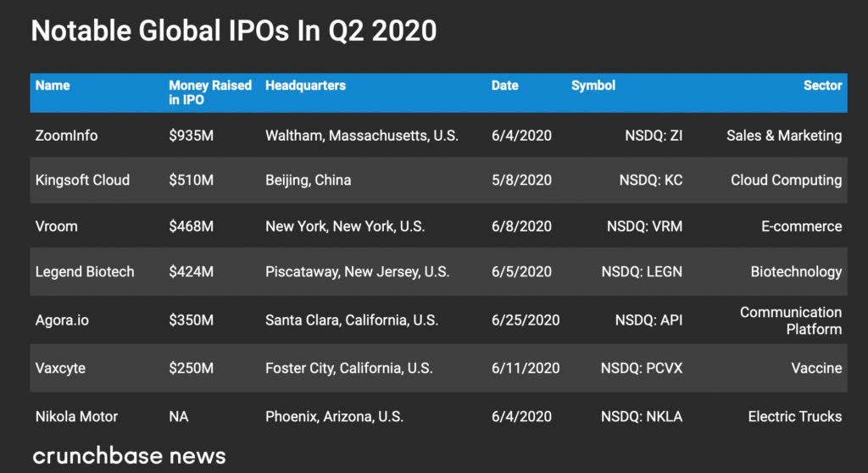Select the $350M amount cell
Image resolution: width=868 pixels, height=473 pixels.
pyautogui.click(x=191, y=320)
